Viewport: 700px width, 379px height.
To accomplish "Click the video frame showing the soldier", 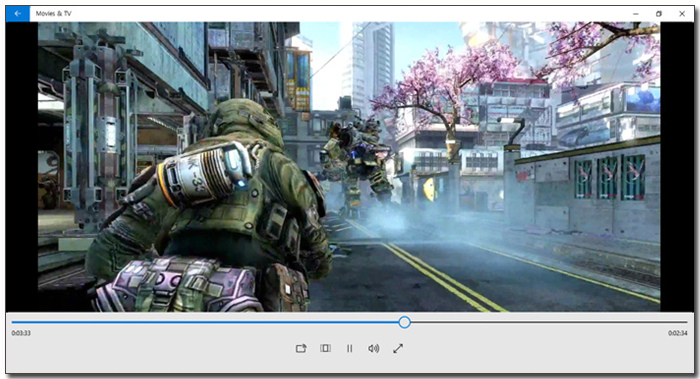I will pyautogui.click(x=349, y=167).
